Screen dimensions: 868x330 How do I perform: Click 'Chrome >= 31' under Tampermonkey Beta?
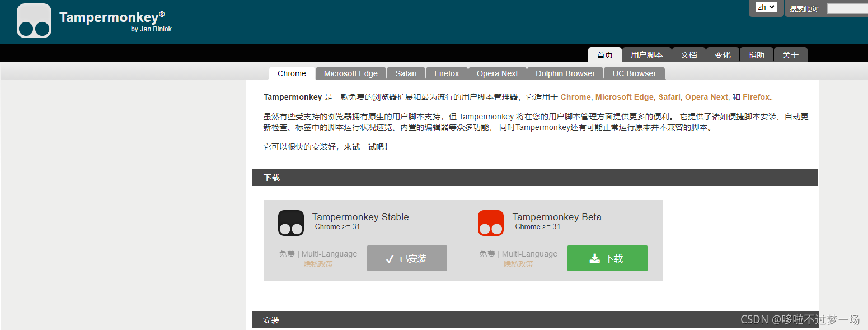click(x=538, y=227)
